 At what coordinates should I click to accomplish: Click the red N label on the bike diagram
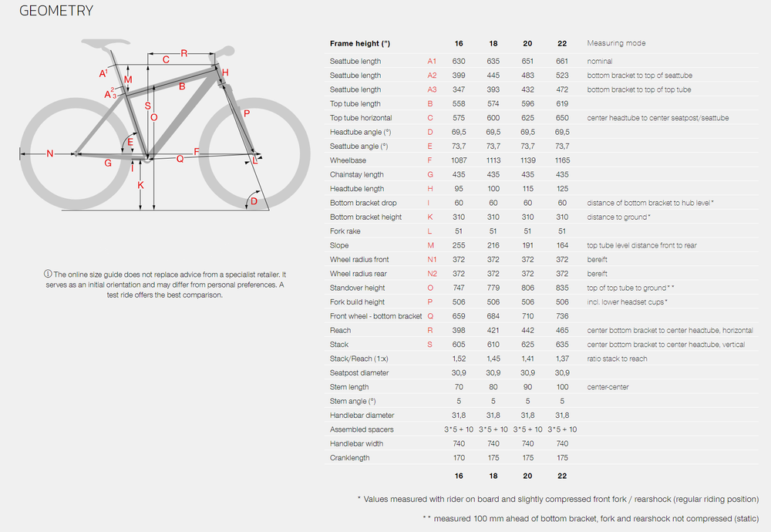tap(49, 153)
